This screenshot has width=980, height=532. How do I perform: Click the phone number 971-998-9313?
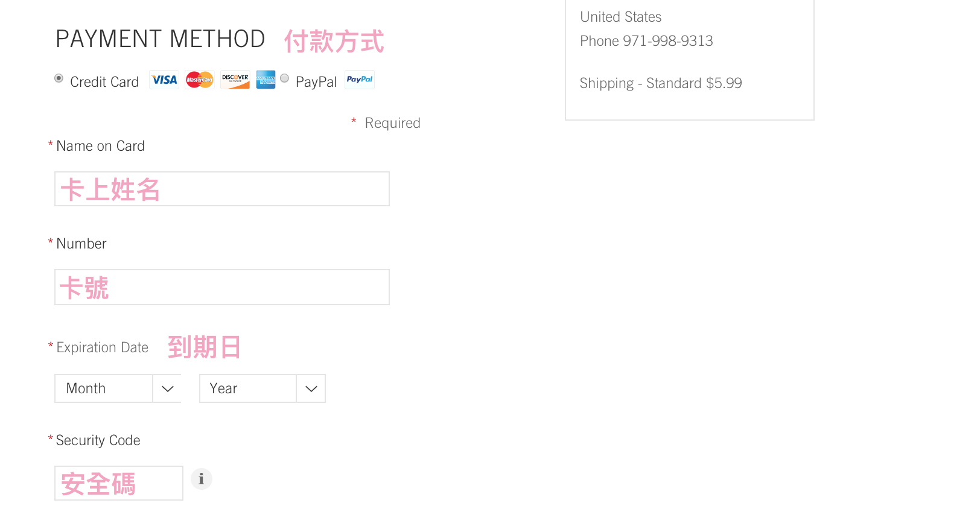[x=667, y=41]
